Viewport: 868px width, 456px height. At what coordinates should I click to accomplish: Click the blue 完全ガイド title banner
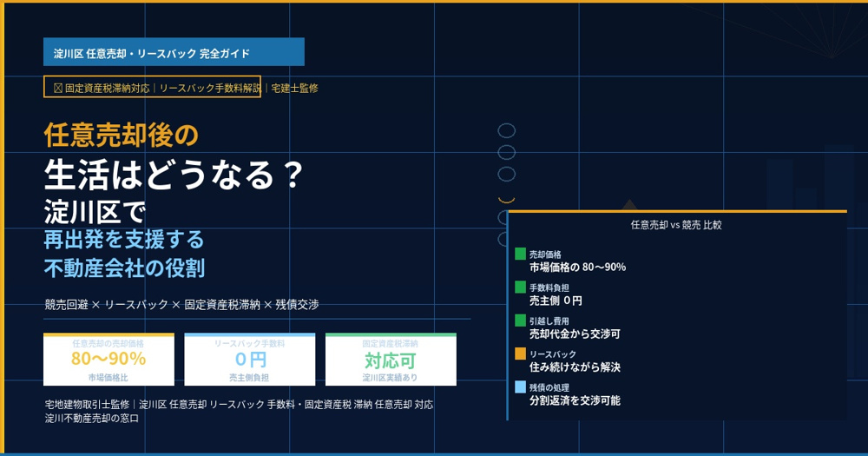coord(174,52)
